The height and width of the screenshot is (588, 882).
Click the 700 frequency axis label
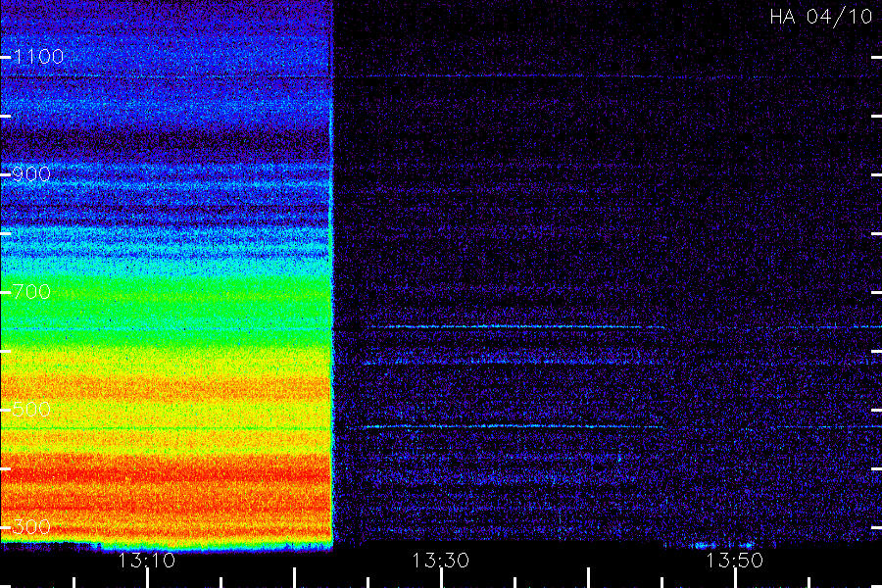(x=31, y=291)
